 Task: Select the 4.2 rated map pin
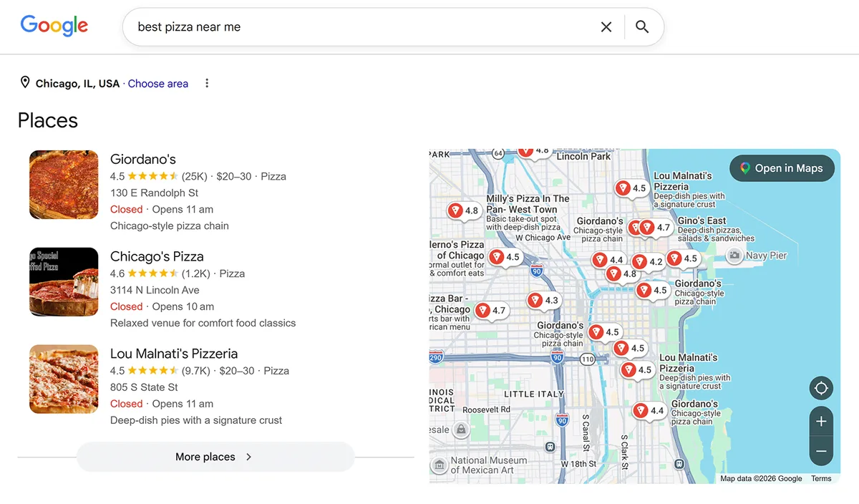point(648,263)
